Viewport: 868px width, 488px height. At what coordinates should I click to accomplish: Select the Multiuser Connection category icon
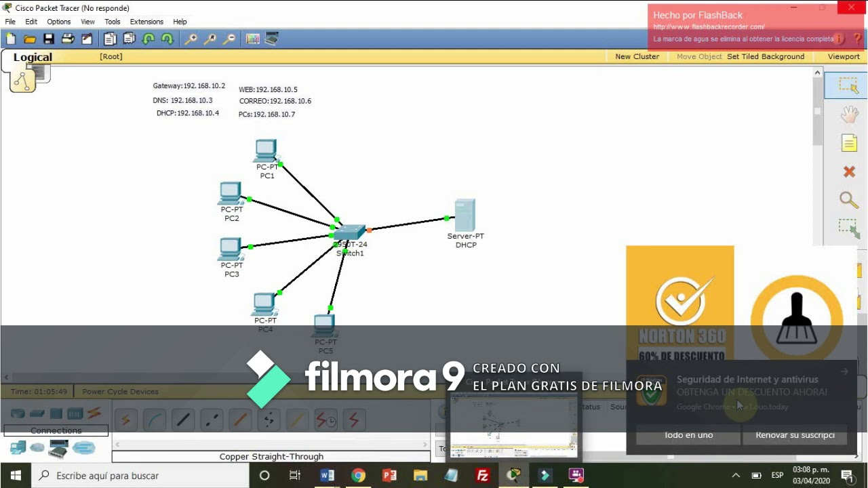tap(84, 448)
